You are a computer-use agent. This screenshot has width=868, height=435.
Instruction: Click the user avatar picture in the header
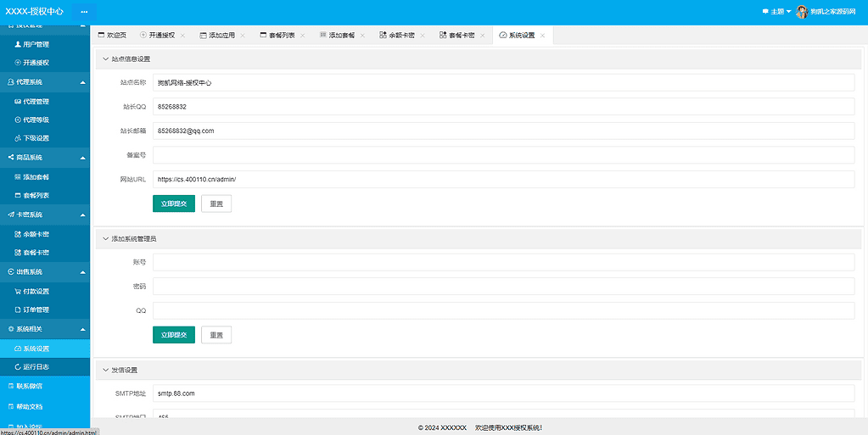[x=801, y=12]
